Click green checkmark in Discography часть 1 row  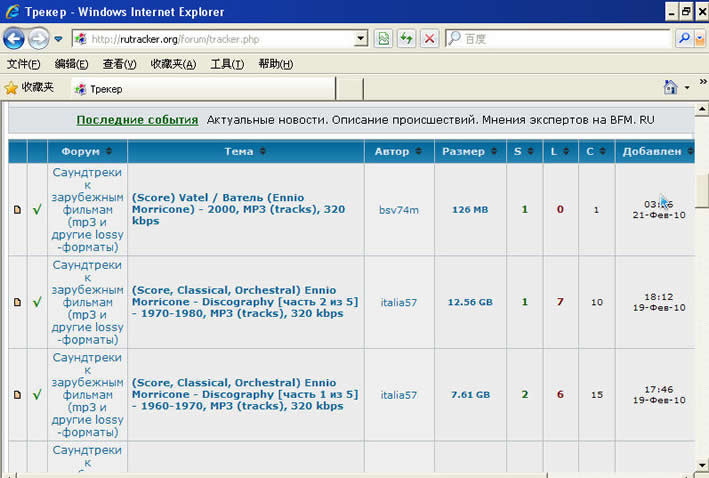coord(37,394)
